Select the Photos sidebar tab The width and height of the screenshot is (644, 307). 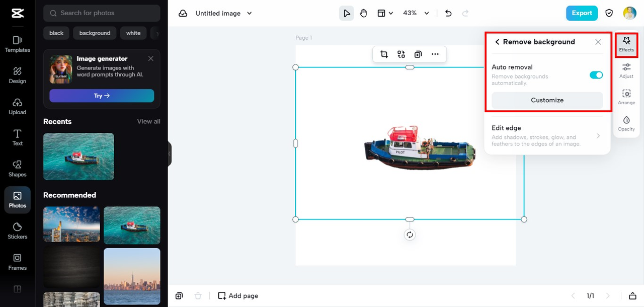coord(18,200)
